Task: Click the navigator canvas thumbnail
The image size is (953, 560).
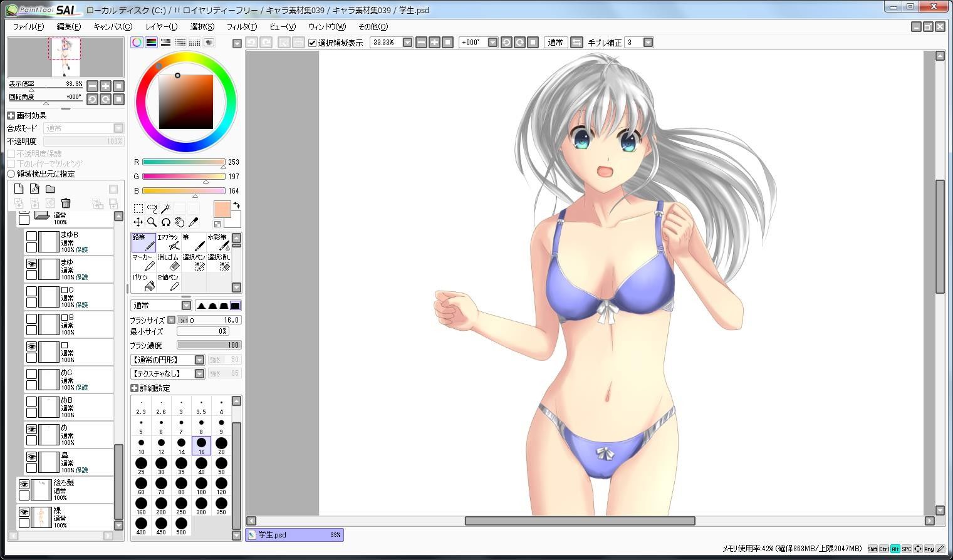Action: (x=66, y=57)
